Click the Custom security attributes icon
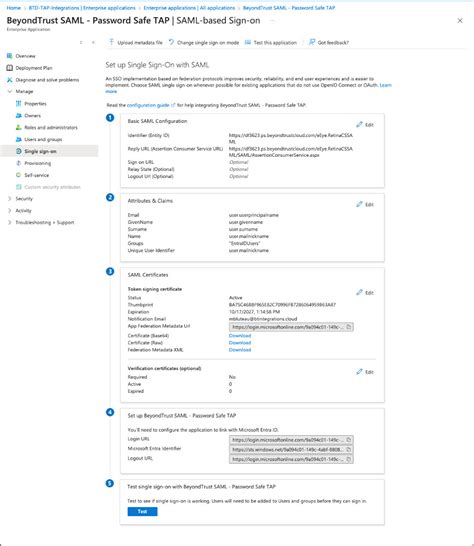The height and width of the screenshot is (546, 474). click(x=18, y=187)
